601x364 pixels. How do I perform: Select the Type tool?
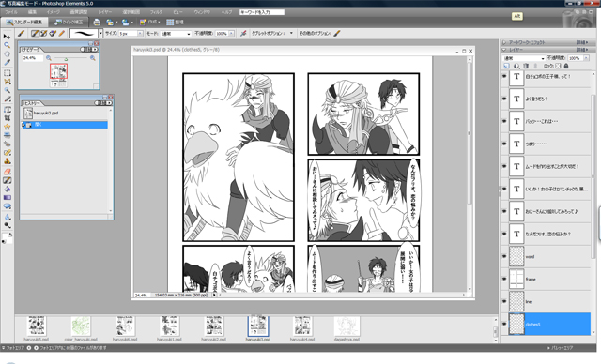(x=7, y=110)
